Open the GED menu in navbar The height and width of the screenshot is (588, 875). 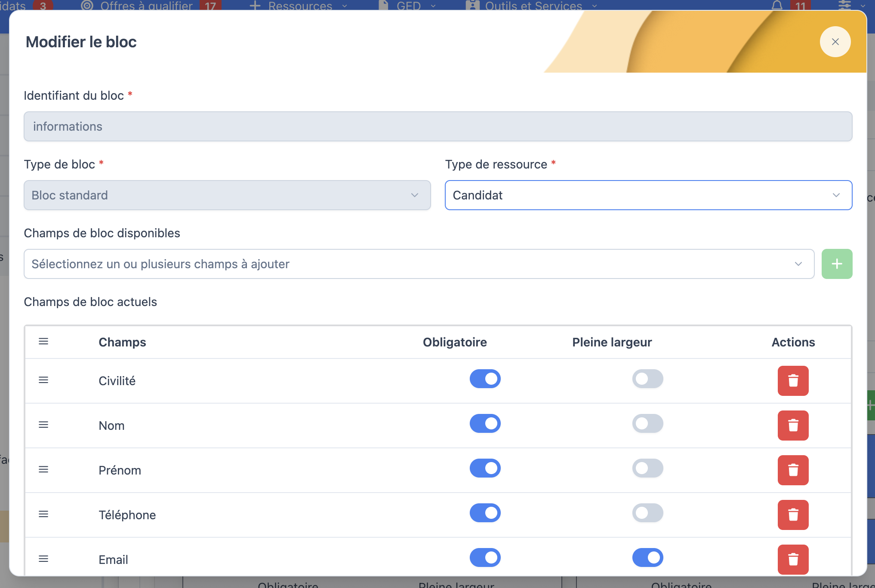point(407,6)
